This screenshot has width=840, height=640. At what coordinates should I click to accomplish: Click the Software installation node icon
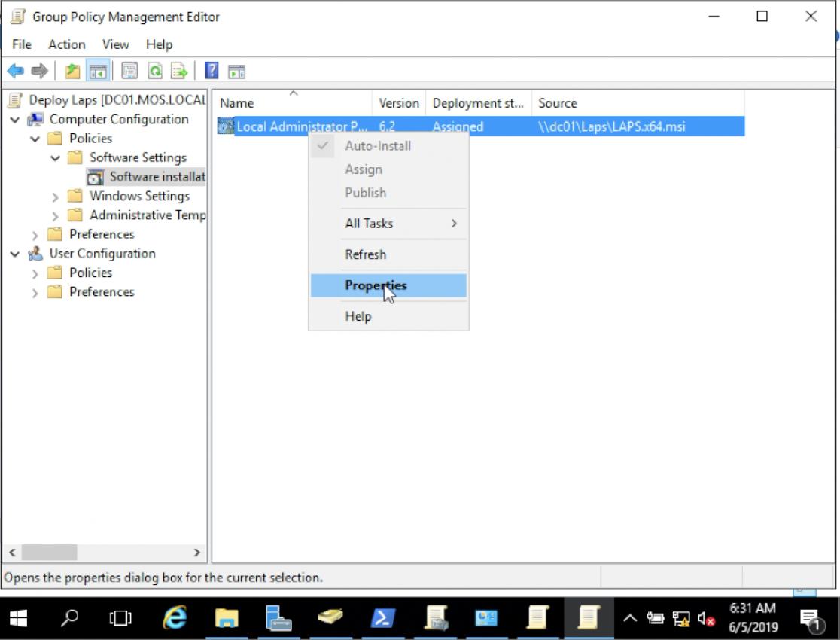[x=96, y=177]
